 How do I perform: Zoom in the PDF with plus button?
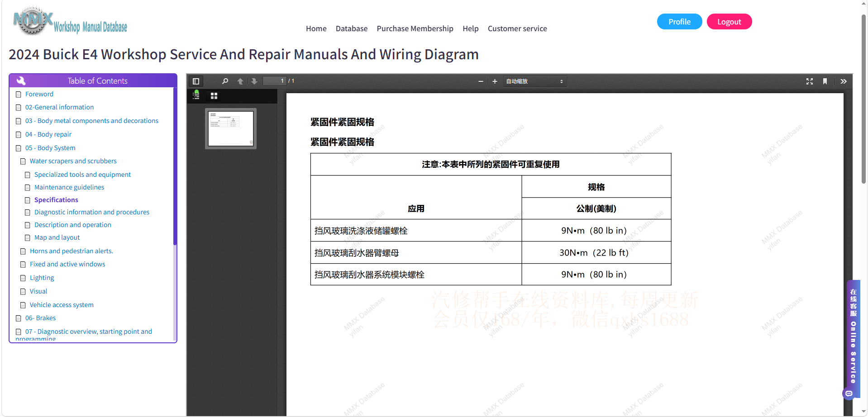[x=495, y=81]
